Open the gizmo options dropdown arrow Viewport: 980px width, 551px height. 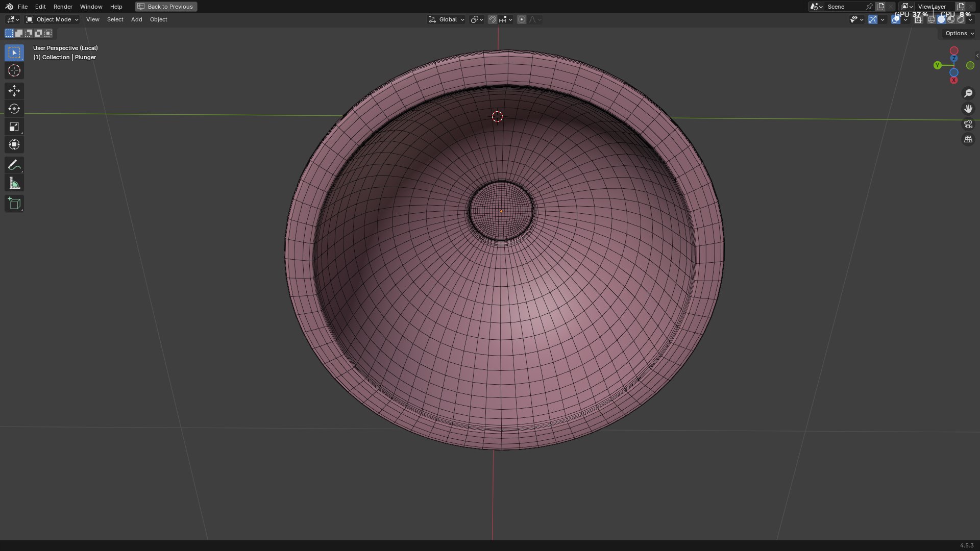point(883,19)
